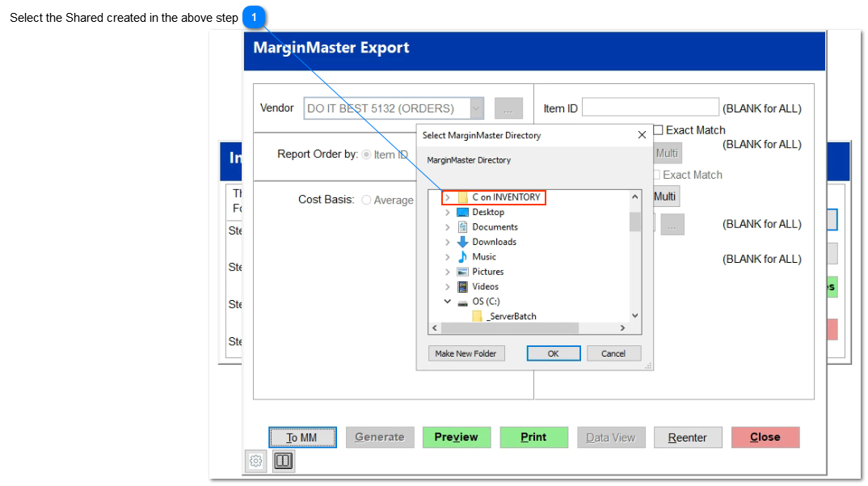Expand the C on INVENTORY tree node
This screenshot has height=486, width=868.
[447, 197]
